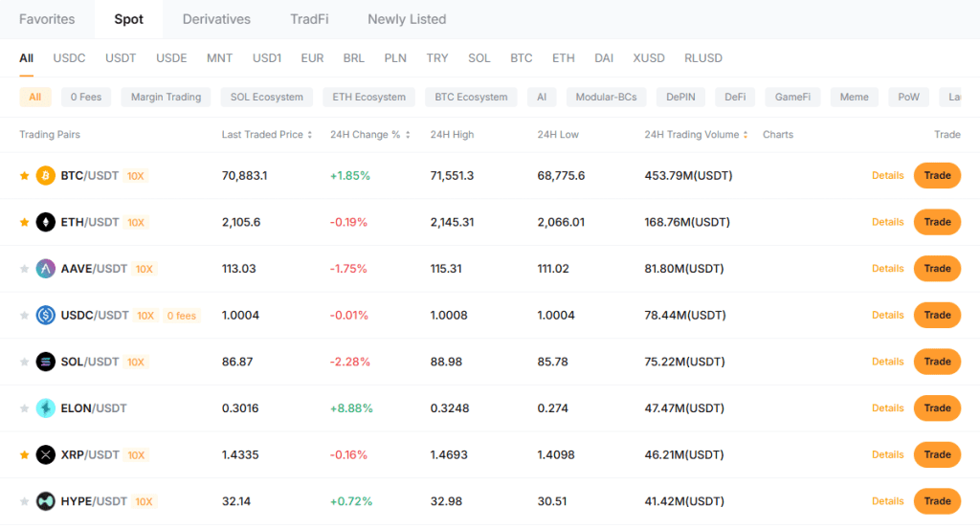Filter quote currency by SOL
The height and width of the screenshot is (529, 980).
(x=479, y=58)
